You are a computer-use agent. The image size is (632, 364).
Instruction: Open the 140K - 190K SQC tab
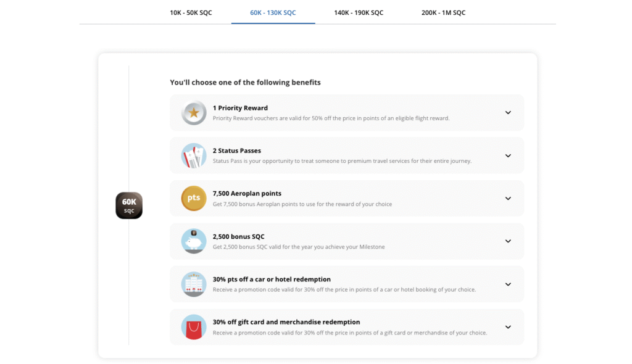coord(359,13)
